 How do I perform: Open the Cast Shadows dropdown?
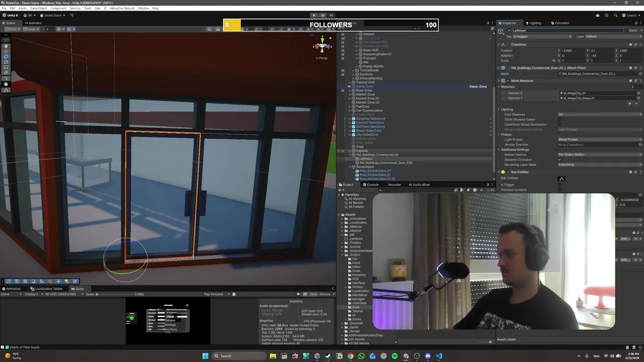[600, 115]
